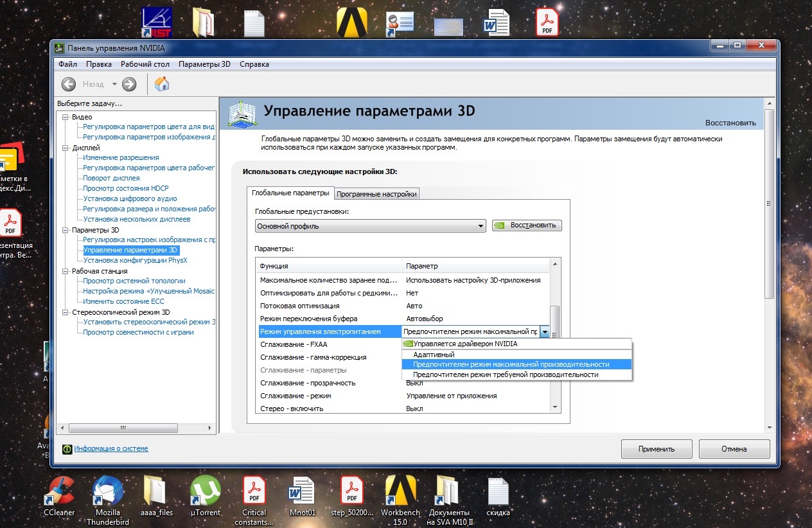Go to the Home page via house icon
The height and width of the screenshot is (528, 812).
point(162,84)
